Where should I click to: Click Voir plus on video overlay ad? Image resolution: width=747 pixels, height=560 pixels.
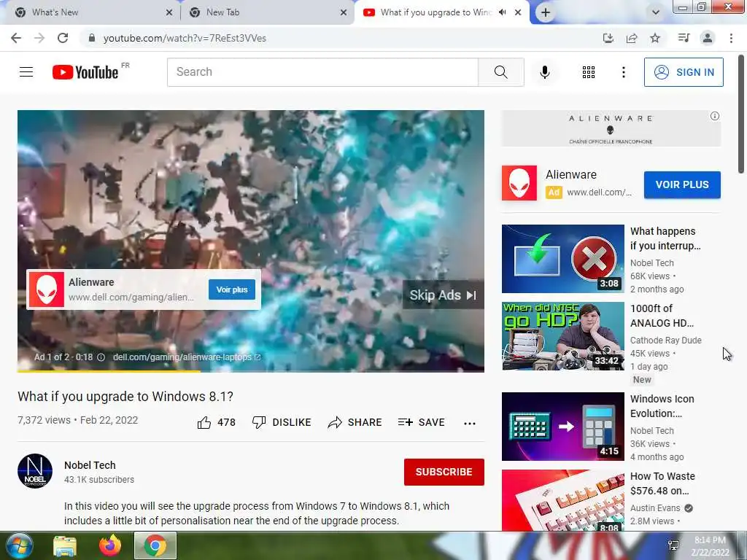(x=232, y=289)
